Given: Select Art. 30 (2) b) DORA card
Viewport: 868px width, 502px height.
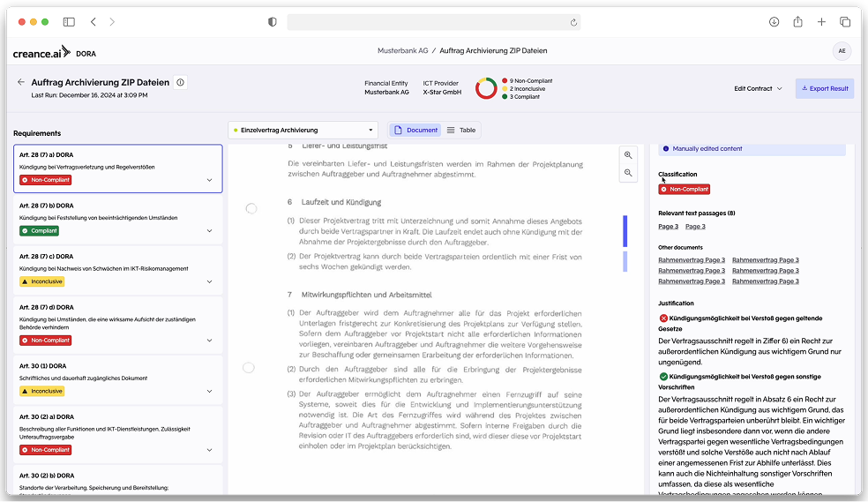Looking at the screenshot, I should point(118,480).
